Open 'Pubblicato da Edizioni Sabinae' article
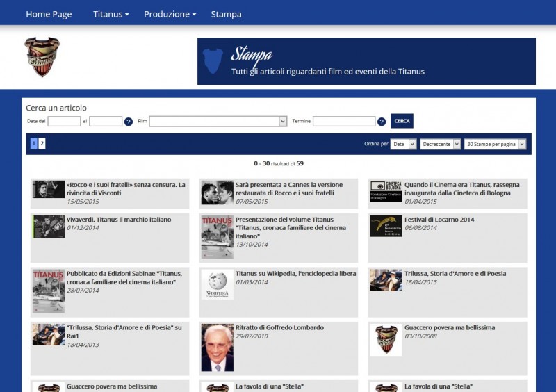556x392 pixels. [124, 278]
